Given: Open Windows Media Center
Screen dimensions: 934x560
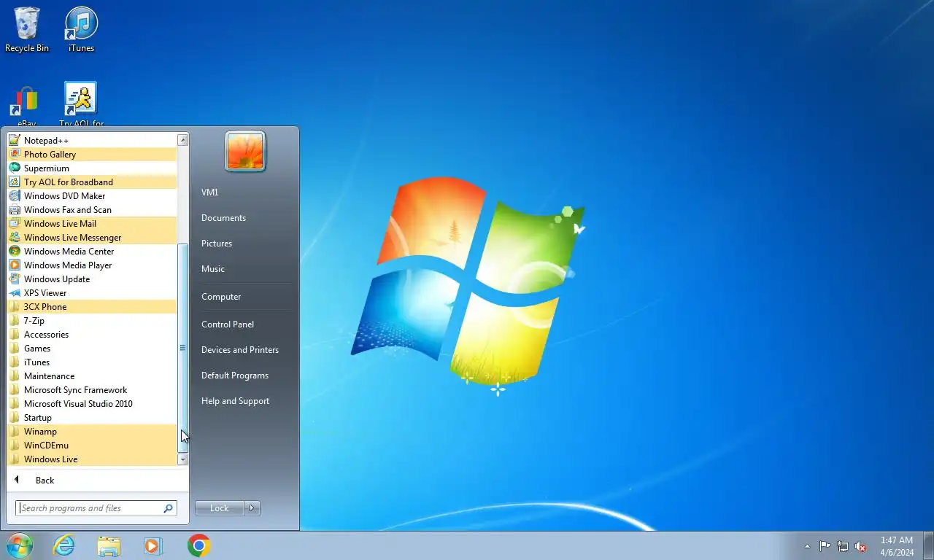Looking at the screenshot, I should tap(92, 251).
